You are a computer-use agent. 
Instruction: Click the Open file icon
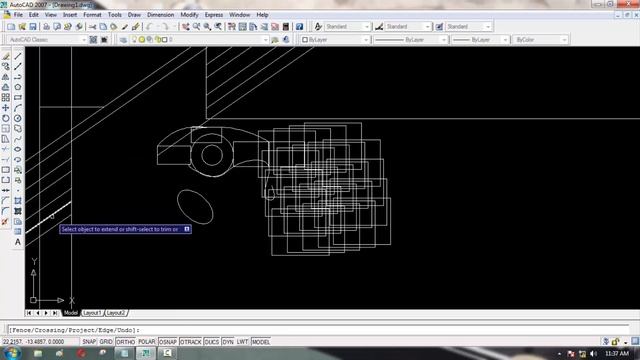coord(22,27)
